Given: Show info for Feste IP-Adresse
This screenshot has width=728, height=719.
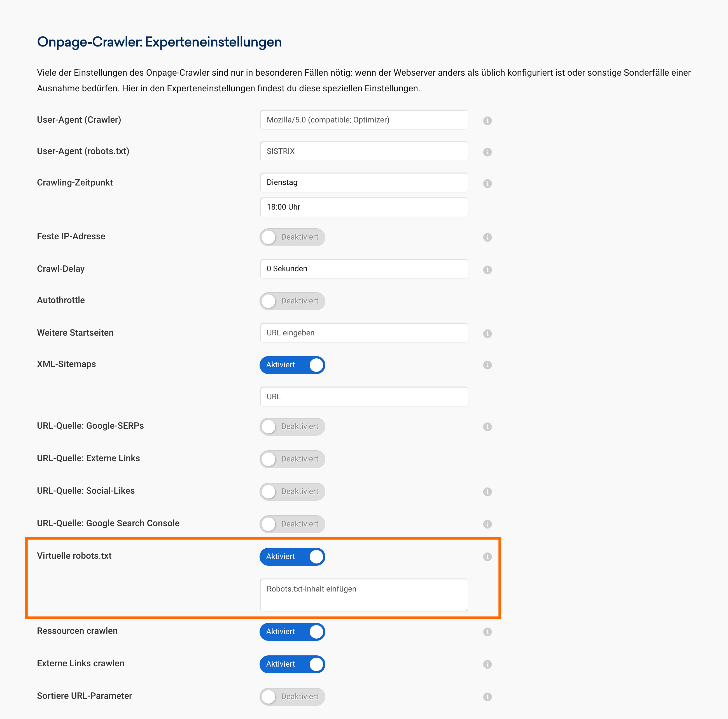Looking at the screenshot, I should pos(487,237).
